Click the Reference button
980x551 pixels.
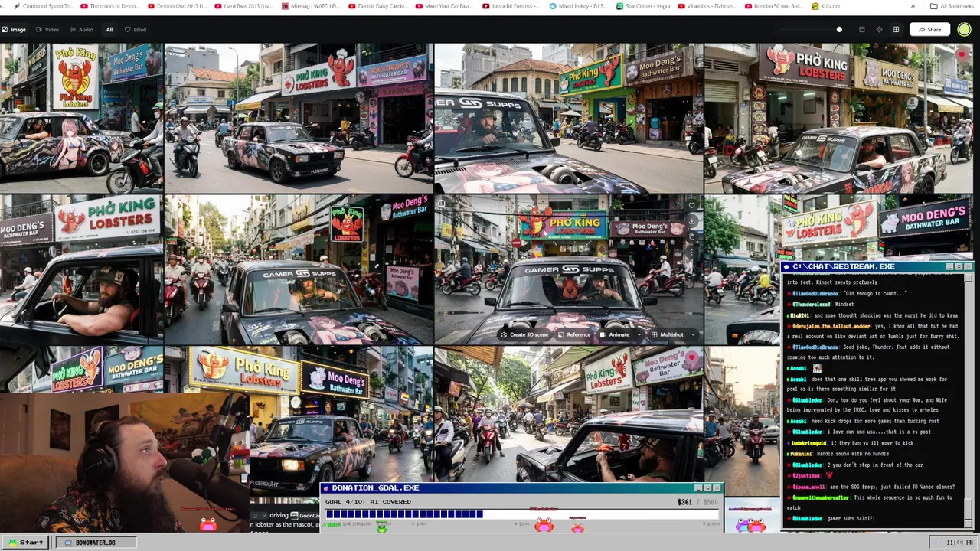pyautogui.click(x=574, y=334)
